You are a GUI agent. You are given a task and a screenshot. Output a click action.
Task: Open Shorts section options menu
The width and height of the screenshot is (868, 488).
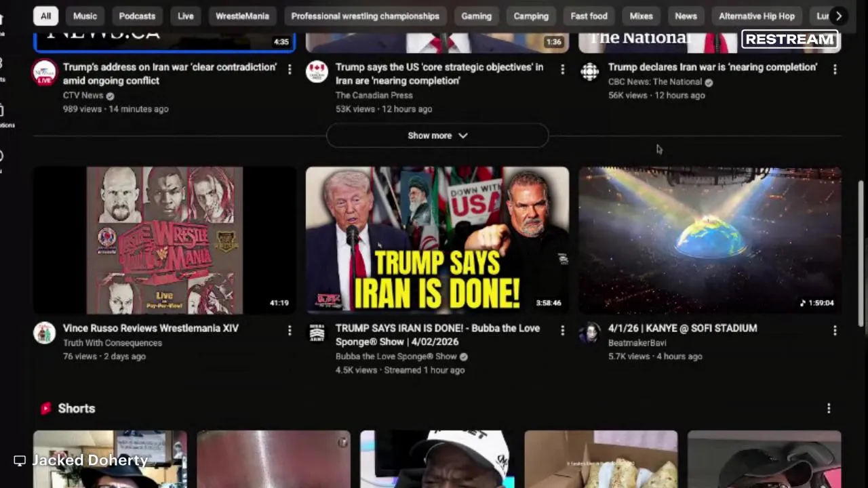click(829, 408)
